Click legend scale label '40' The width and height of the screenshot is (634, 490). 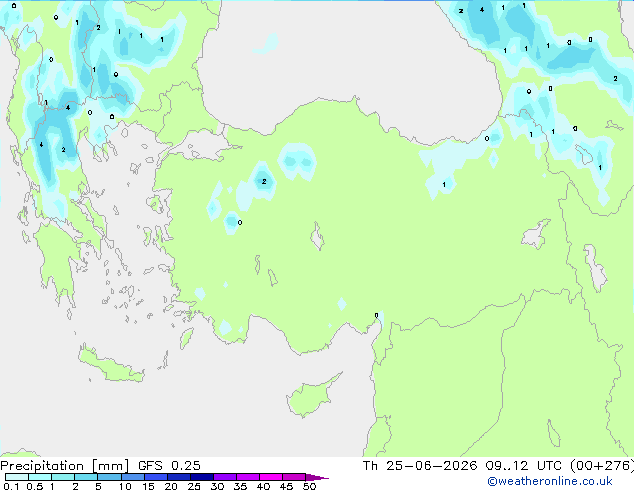click(x=263, y=486)
